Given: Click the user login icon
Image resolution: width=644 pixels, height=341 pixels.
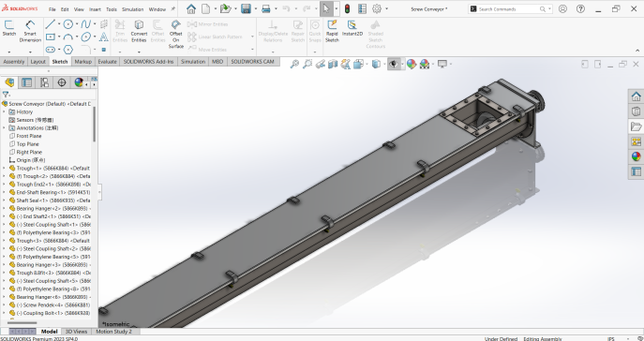Looking at the screenshot, I should pos(562,8).
